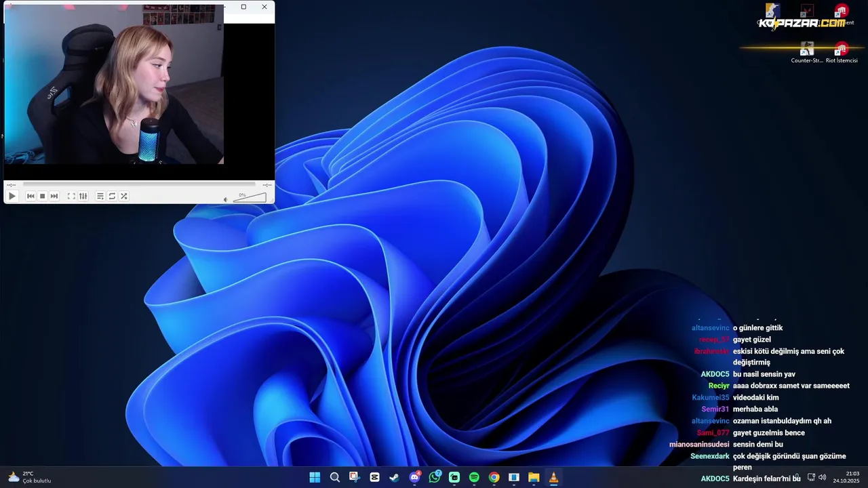
Task: Toggle VLC fullscreen mode
Action: click(x=71, y=196)
